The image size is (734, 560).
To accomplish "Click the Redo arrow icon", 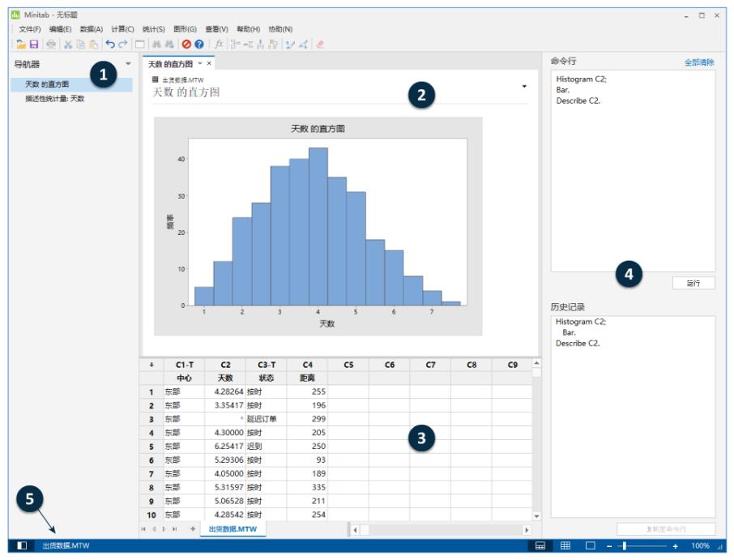I will [x=123, y=44].
